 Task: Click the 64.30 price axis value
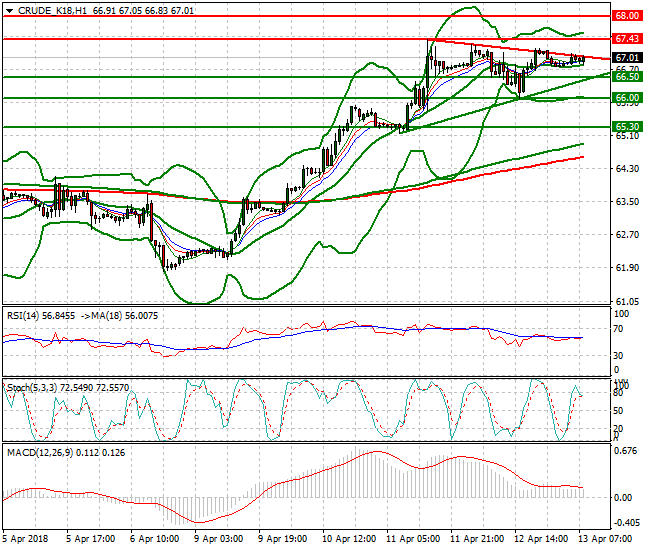[x=627, y=169]
